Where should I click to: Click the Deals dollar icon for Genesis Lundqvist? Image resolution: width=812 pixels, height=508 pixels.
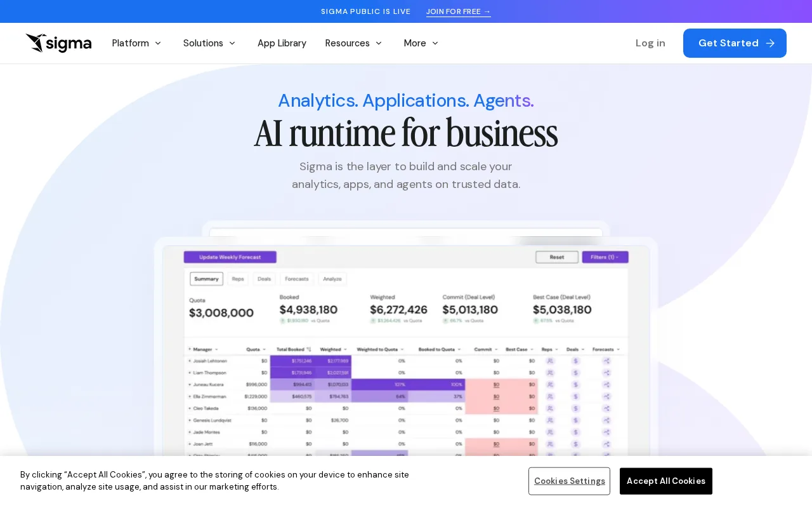pyautogui.click(x=575, y=420)
